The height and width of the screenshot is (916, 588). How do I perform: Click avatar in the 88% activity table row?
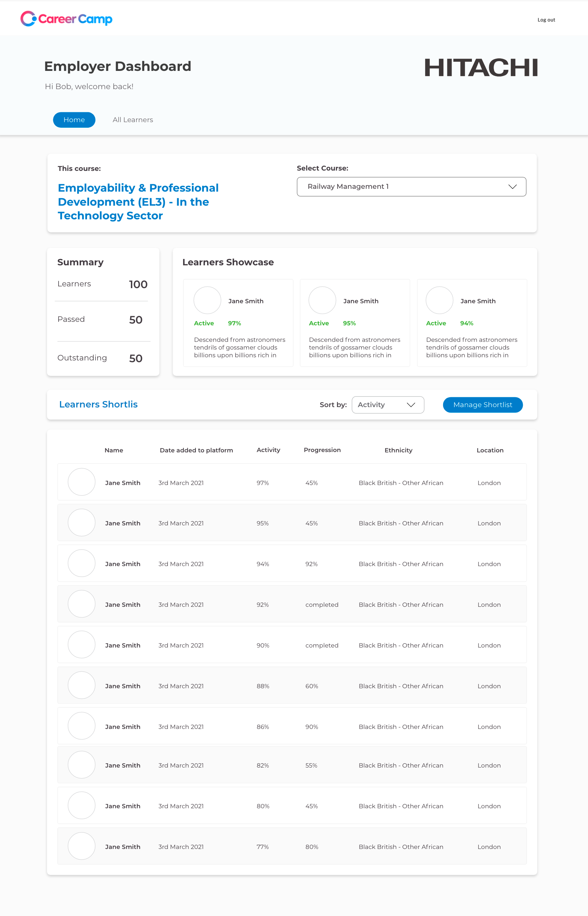pyautogui.click(x=81, y=685)
